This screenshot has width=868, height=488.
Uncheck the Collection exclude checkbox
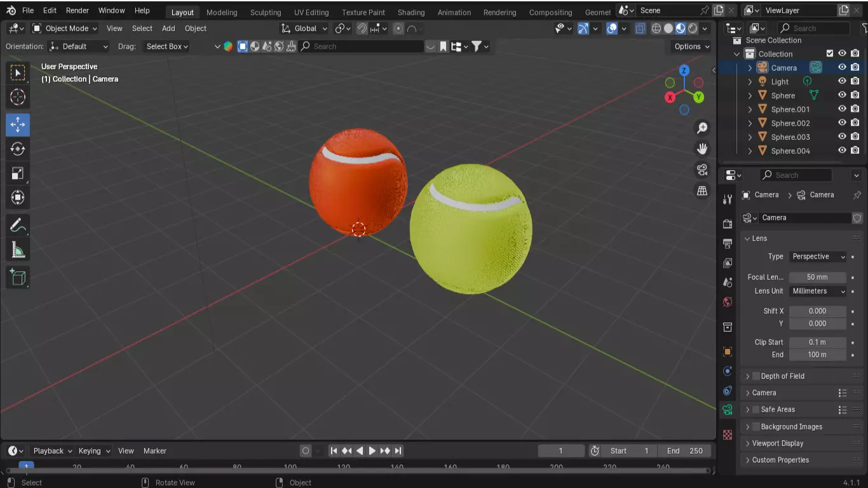pos(829,54)
